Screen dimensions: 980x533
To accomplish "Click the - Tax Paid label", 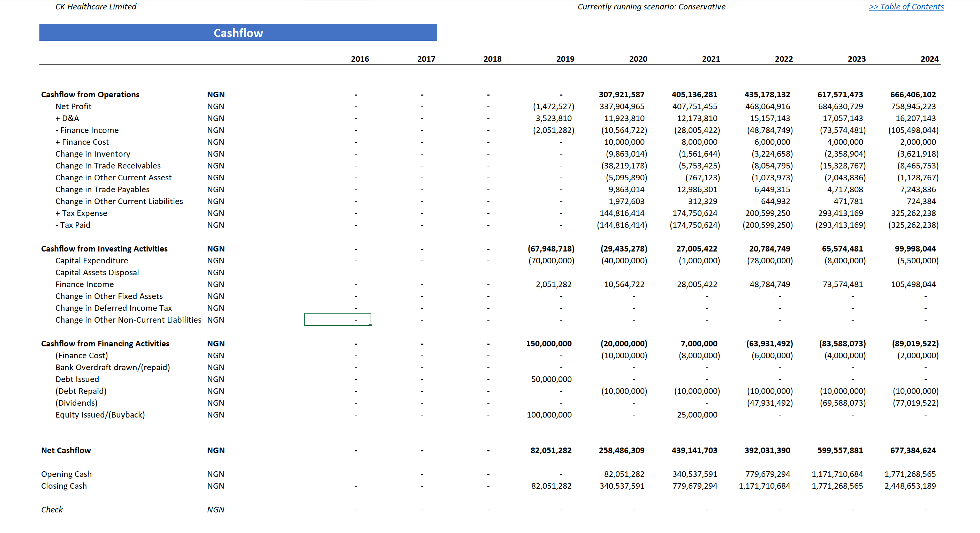I will tap(73, 225).
